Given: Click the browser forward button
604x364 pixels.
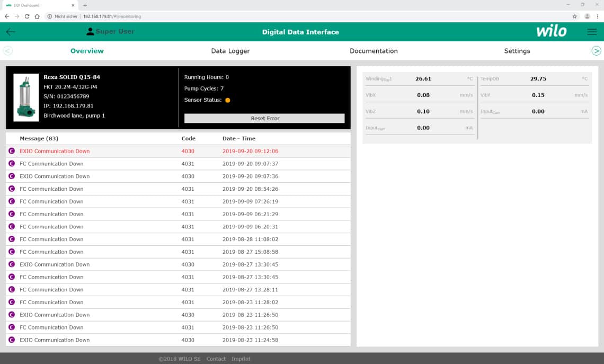Looking at the screenshot, I should click(17, 16).
